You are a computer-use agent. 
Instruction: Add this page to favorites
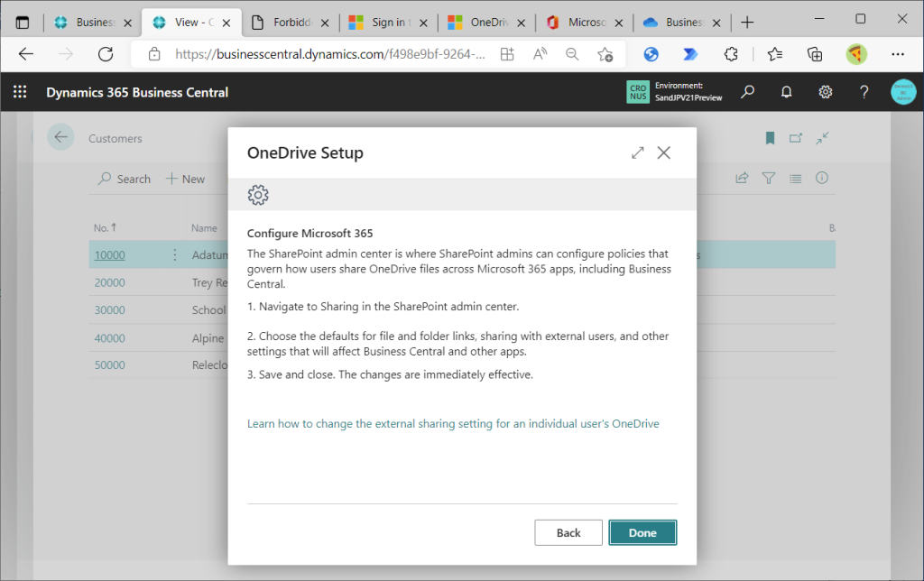tap(605, 54)
